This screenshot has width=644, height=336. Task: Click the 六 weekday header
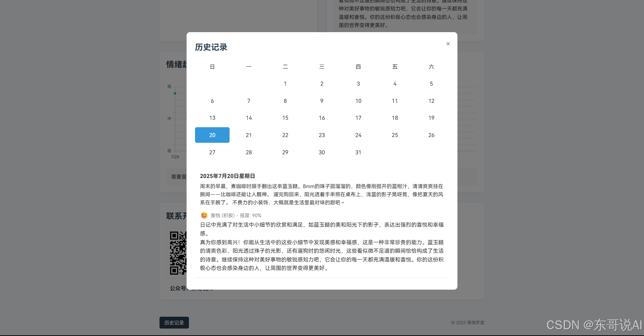[431, 67]
